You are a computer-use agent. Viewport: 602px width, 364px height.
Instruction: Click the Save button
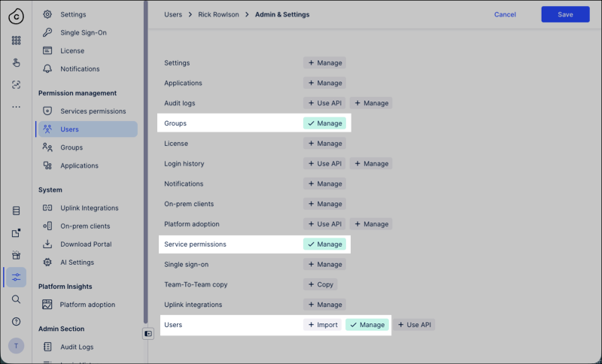pos(565,14)
